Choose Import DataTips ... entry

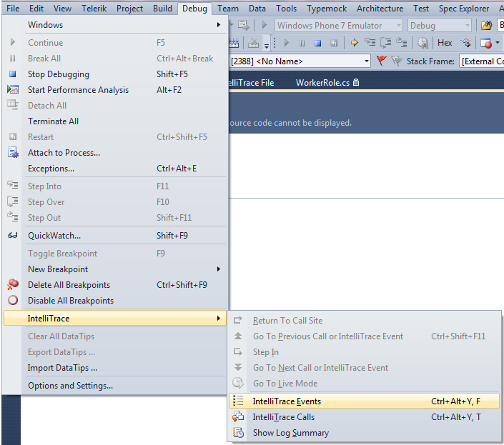point(115,368)
